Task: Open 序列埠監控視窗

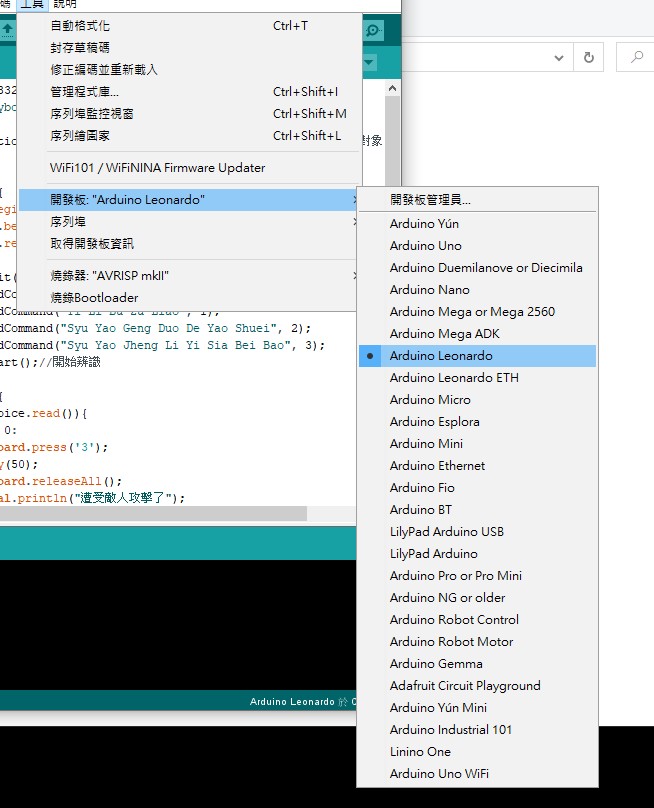Action: 189,114
